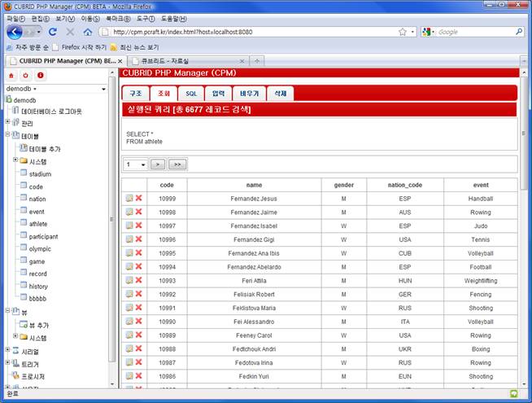Screen dimensions: 532x403
Task: Expand the 관리 tree node
Action: [x=7, y=121]
